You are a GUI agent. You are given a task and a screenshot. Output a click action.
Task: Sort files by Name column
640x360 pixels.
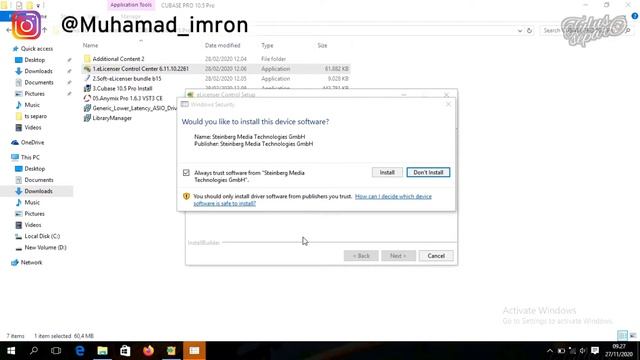(x=90, y=45)
